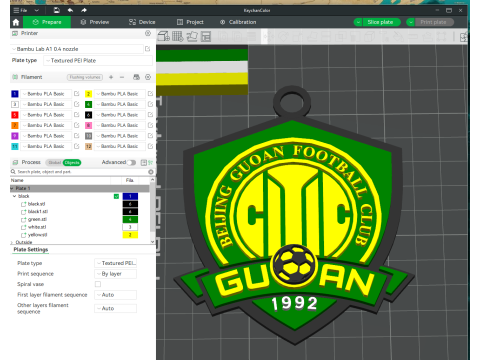This screenshot has width=480, height=360.
Task: Click the Slice plate button
Action: pos(380,22)
